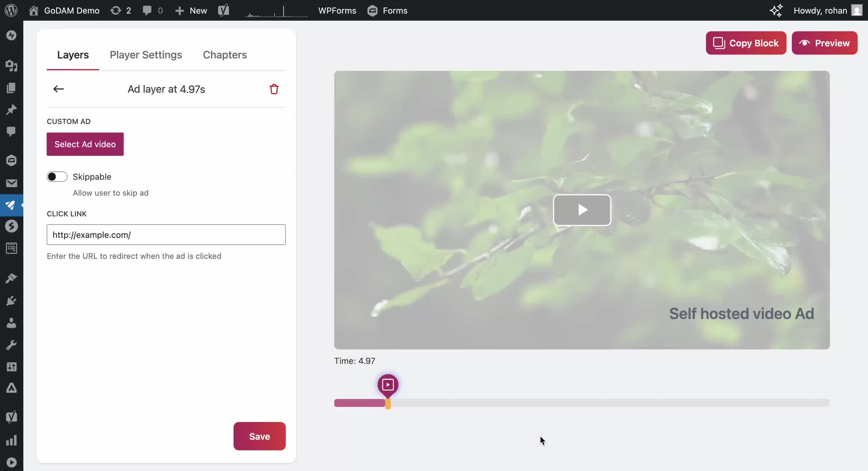Screen dimensions: 868x471
Task: Click the video timeline progress bar
Action: 576,403
